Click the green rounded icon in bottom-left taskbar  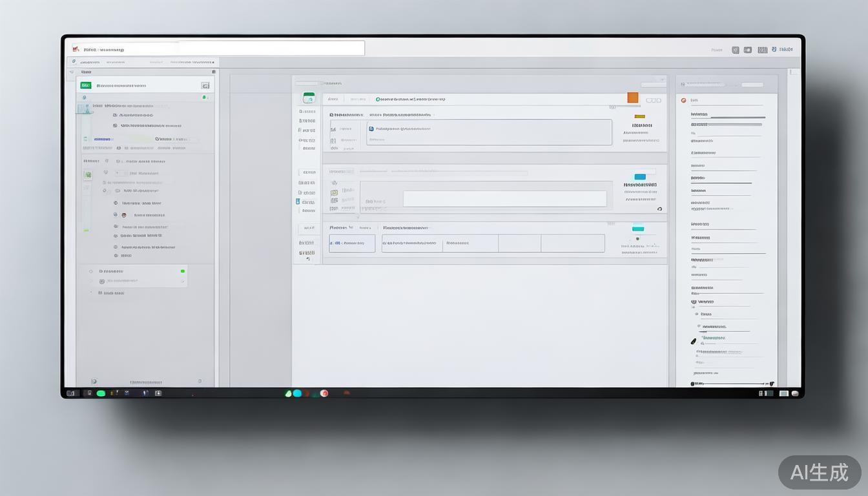(x=101, y=393)
